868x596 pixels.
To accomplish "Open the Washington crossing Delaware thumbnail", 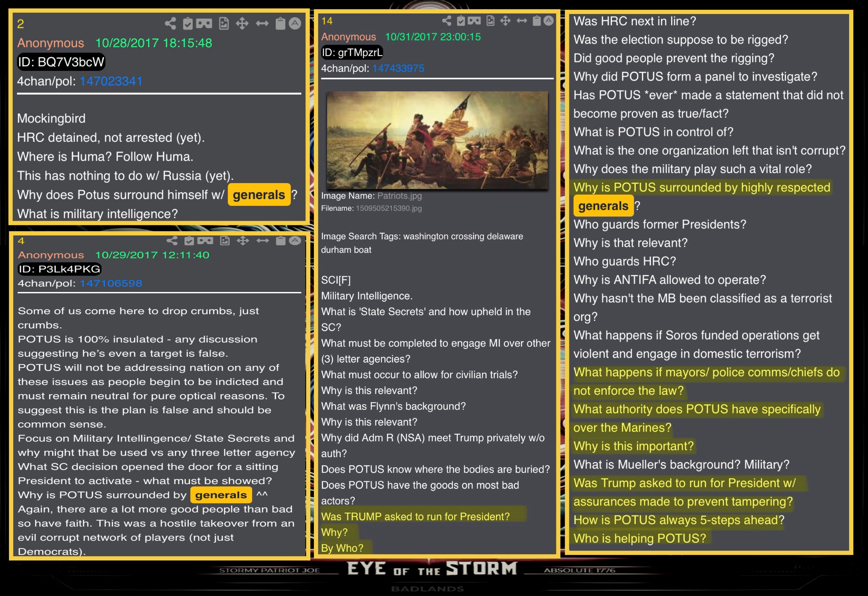I will pyautogui.click(x=437, y=140).
